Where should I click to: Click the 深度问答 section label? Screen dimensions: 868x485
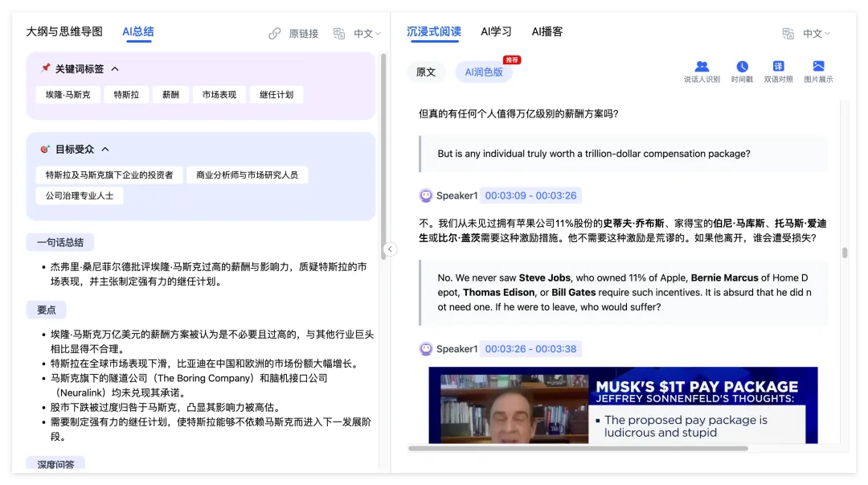point(55,463)
